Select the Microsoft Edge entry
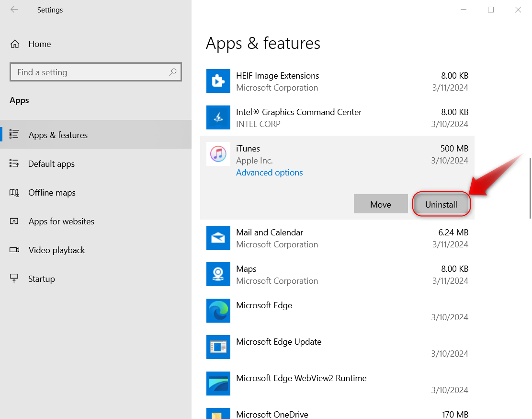 pos(337,311)
